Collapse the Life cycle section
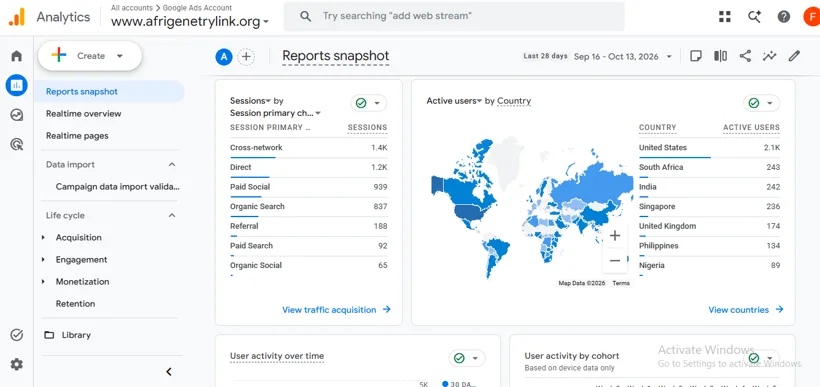The height and width of the screenshot is (387, 820). (172, 215)
